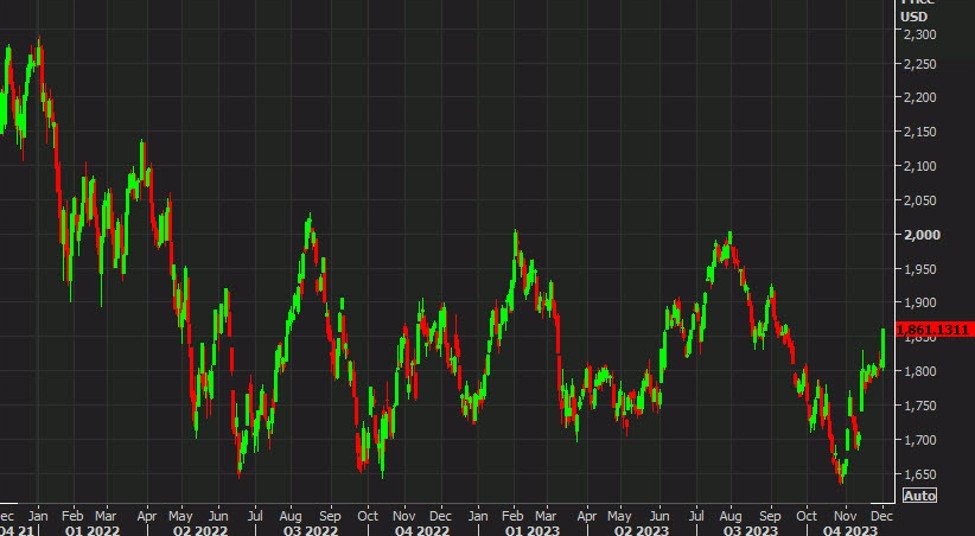975x536 pixels.
Task: Click the USD currency label on price axis
Action: click(914, 15)
